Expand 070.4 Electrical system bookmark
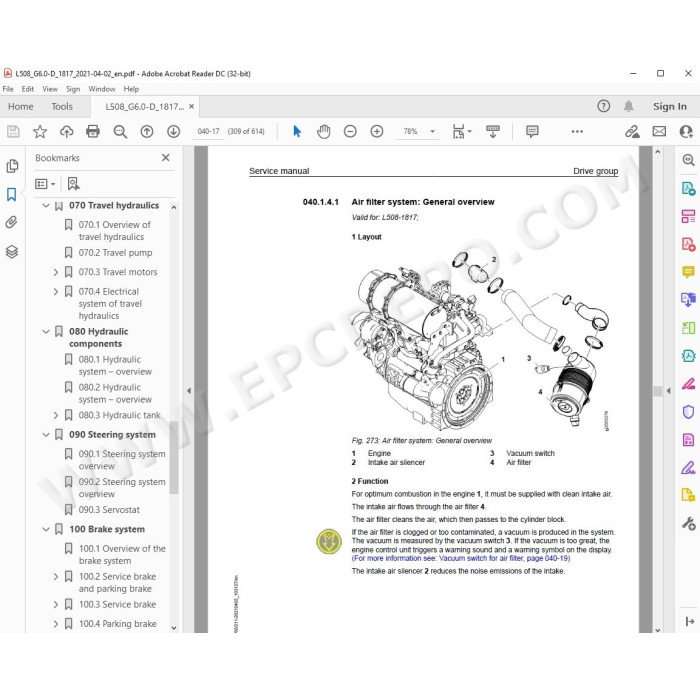Screen dimensions: 700x700 click(55, 292)
